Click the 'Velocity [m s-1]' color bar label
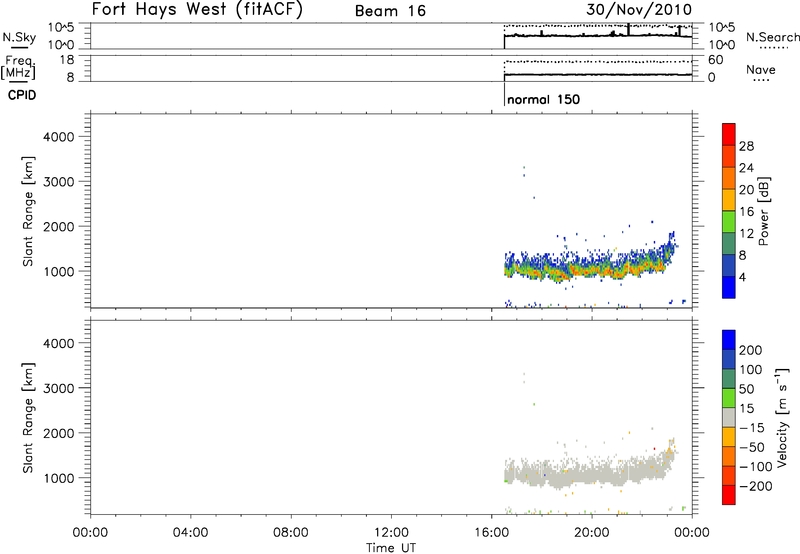This screenshot has height=554, width=800. 782,417
